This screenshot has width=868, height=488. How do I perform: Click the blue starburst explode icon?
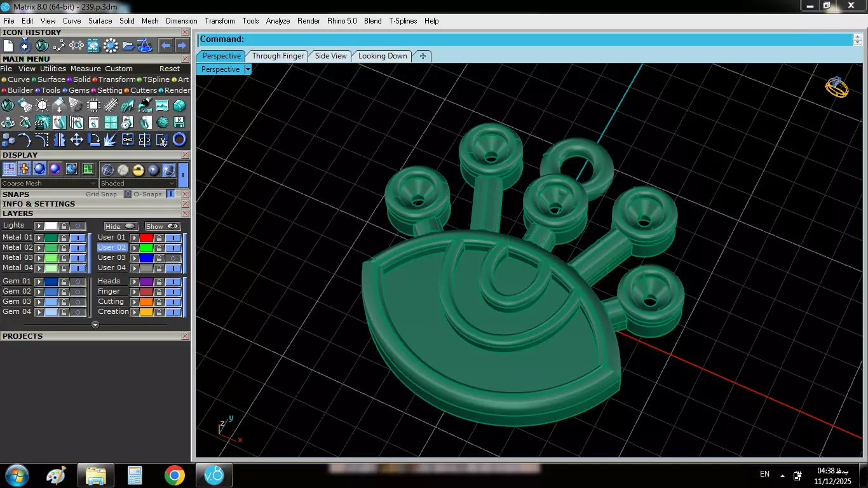(111, 139)
